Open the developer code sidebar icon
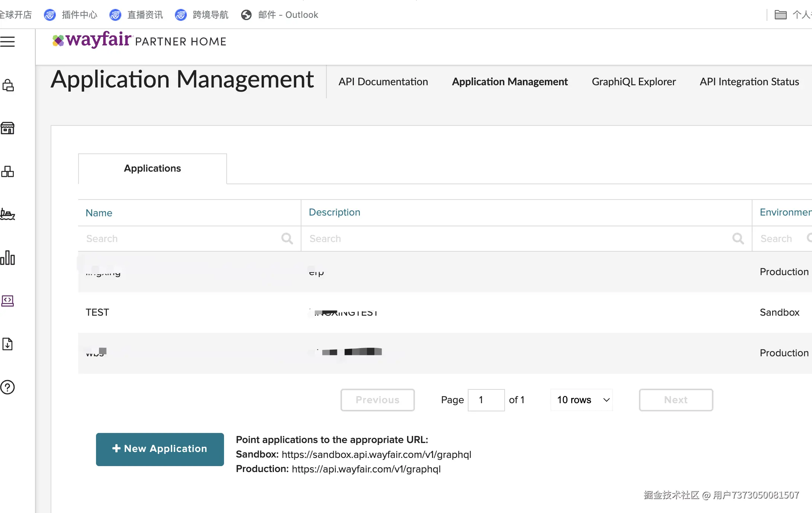The height and width of the screenshot is (513, 812). (x=8, y=301)
